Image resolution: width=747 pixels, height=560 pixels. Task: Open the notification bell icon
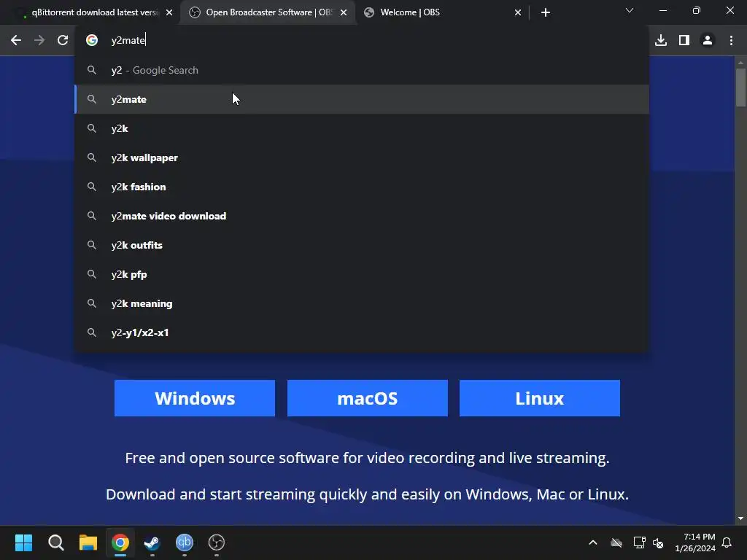coord(727,542)
